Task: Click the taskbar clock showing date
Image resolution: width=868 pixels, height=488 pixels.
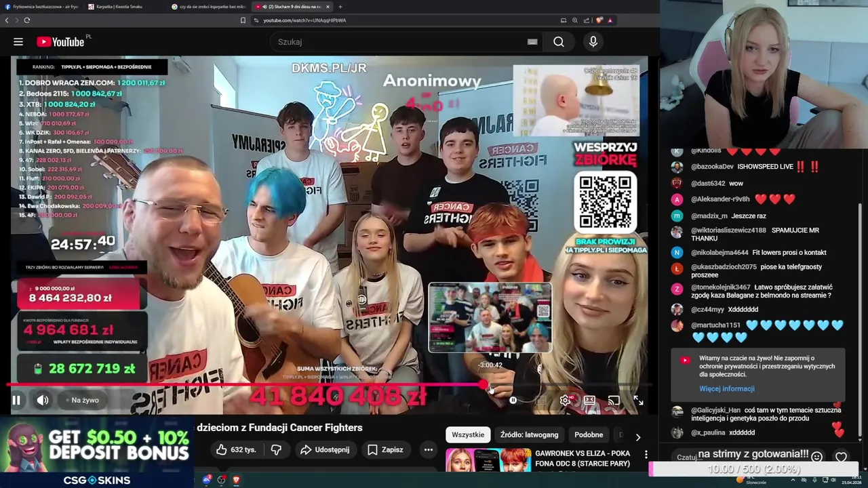Action: click(x=852, y=480)
